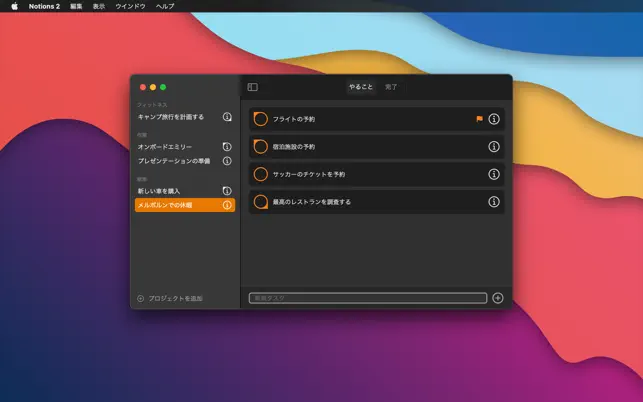This screenshot has width=643, height=402.
Task: Click the 宿泊施設の予約 task text
Action: 294,146
